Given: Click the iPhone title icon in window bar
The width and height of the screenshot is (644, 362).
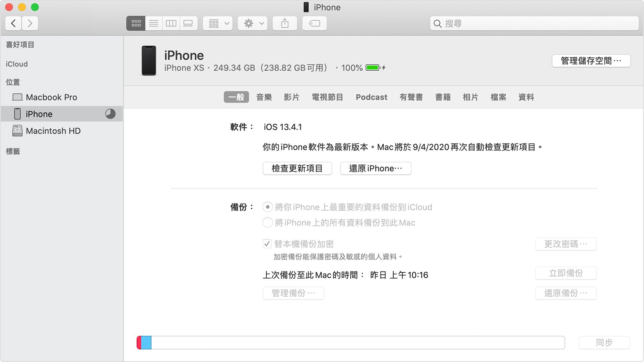Looking at the screenshot, I should click(306, 7).
